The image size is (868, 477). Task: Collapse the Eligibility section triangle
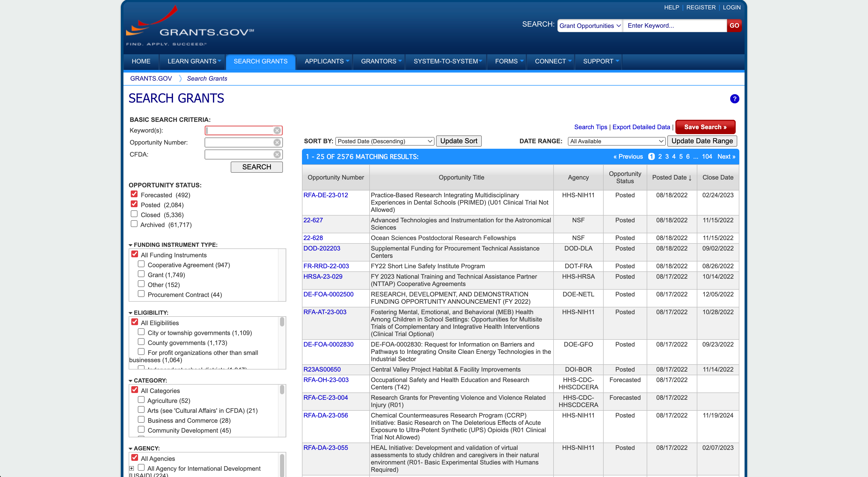130,313
